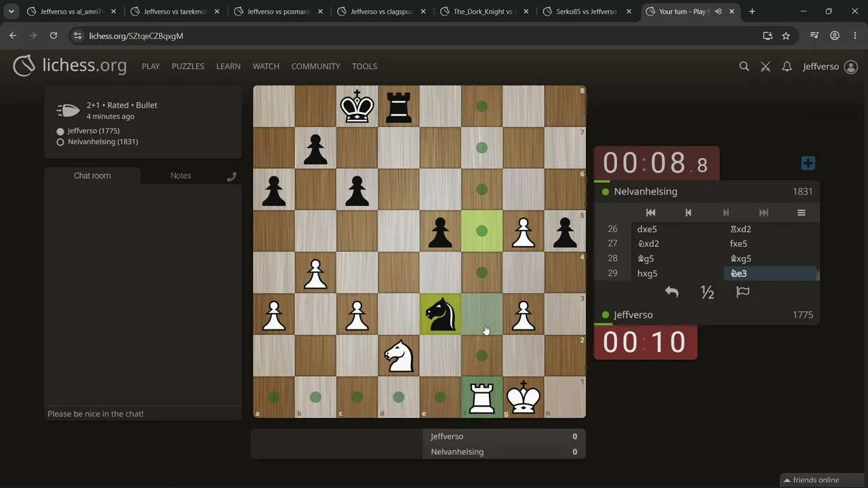The width and height of the screenshot is (868, 488).
Task: Select the Chat room tab
Action: tap(92, 176)
